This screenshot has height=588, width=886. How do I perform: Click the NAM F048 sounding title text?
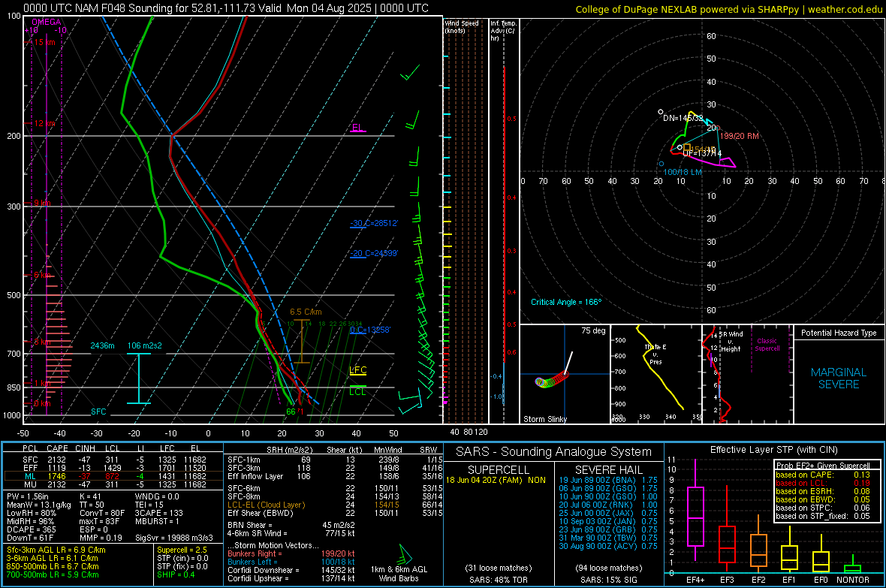pyautogui.click(x=226, y=8)
